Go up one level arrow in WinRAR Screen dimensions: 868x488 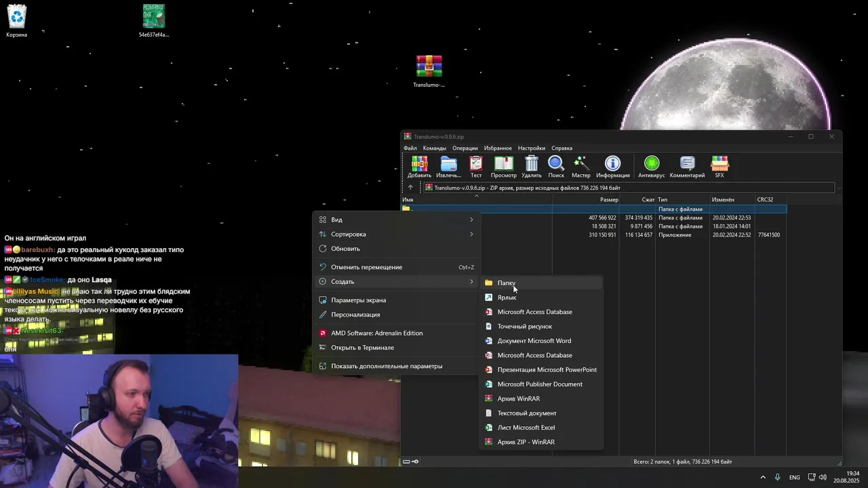(x=410, y=188)
